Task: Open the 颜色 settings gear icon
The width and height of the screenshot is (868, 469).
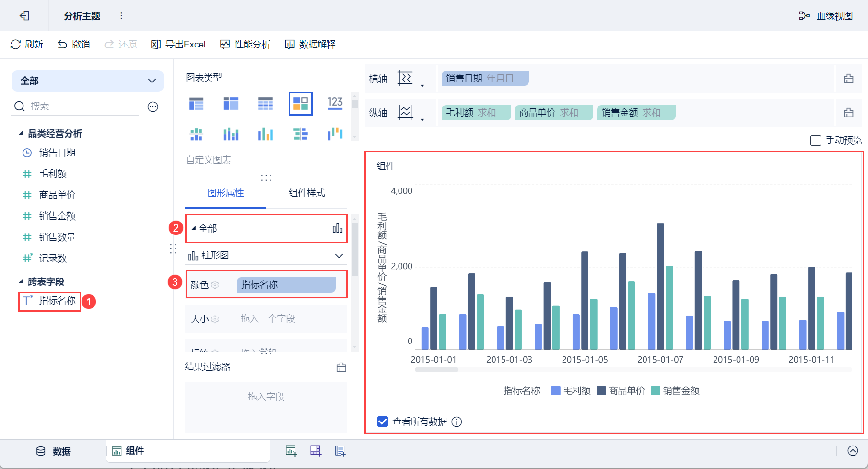Action: [215, 285]
